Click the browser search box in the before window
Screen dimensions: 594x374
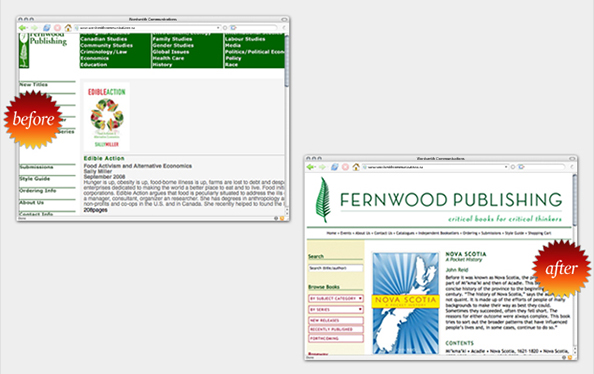click(253, 28)
